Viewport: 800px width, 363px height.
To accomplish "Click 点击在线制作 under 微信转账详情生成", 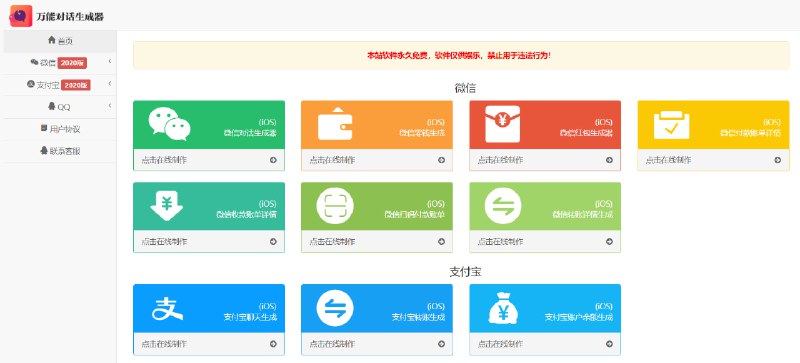I will point(500,241).
